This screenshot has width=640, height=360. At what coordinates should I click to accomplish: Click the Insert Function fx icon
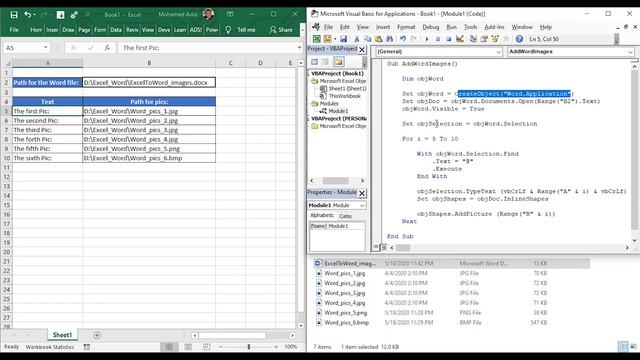[x=107, y=48]
